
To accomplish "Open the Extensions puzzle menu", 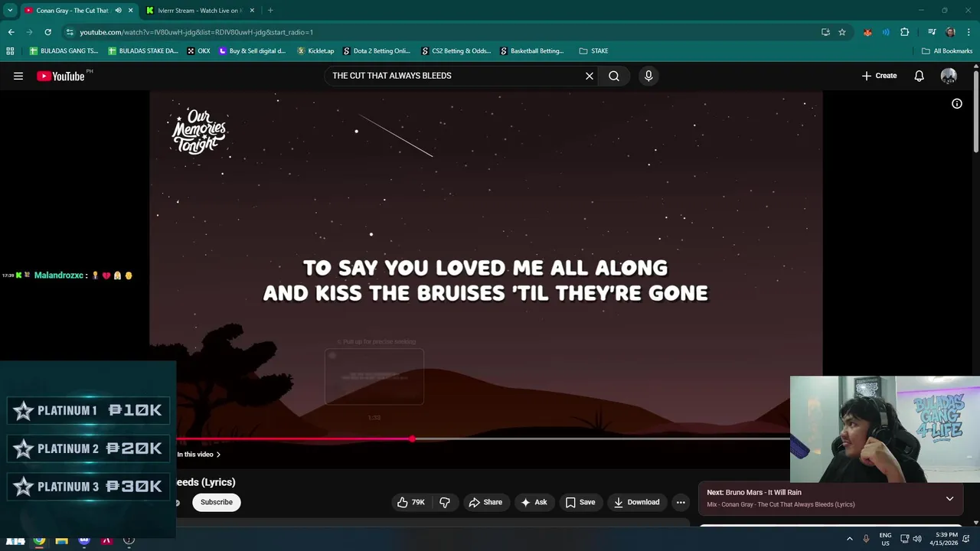I will (x=905, y=32).
